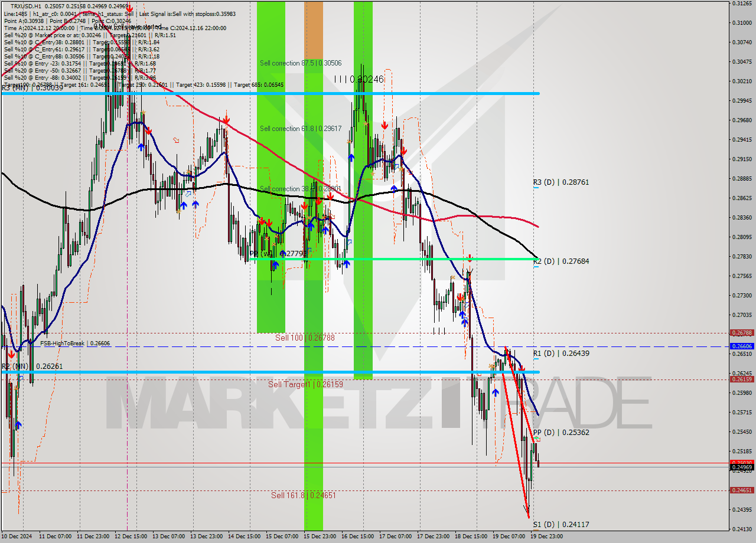Click the 'Sell correction 61.8 | 0.29617' label
The width and height of the screenshot is (756, 543).
click(x=301, y=128)
